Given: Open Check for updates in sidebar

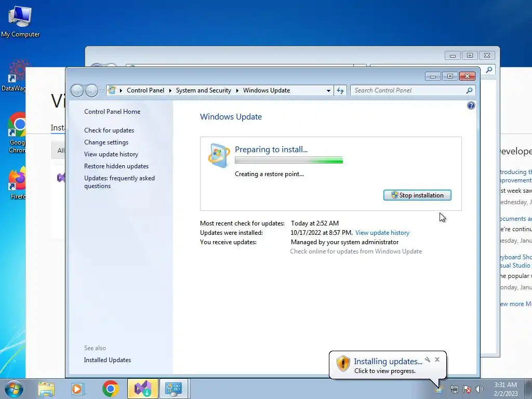Looking at the screenshot, I should [109, 130].
